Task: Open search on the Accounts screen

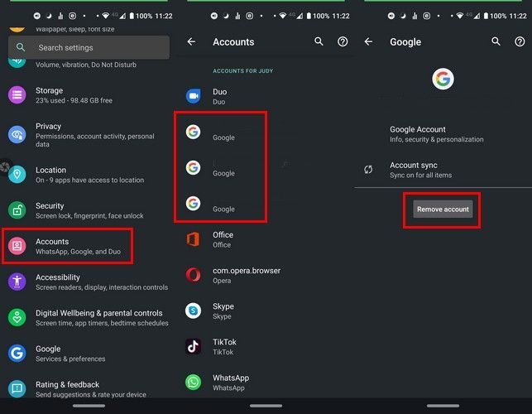Action: (319, 41)
